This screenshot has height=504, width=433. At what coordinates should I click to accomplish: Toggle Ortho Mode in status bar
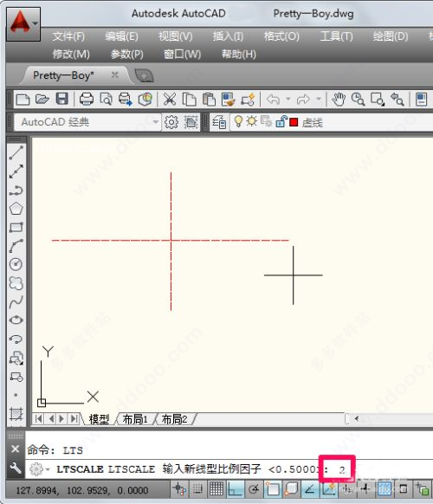click(x=235, y=489)
